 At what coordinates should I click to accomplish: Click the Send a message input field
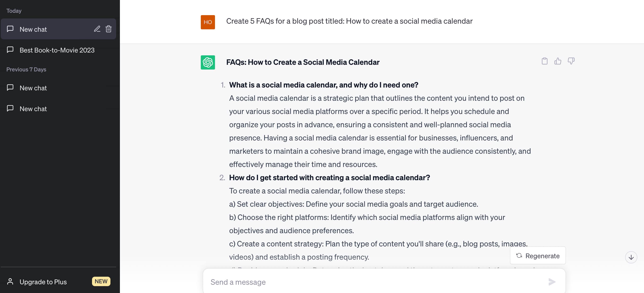[325, 282]
